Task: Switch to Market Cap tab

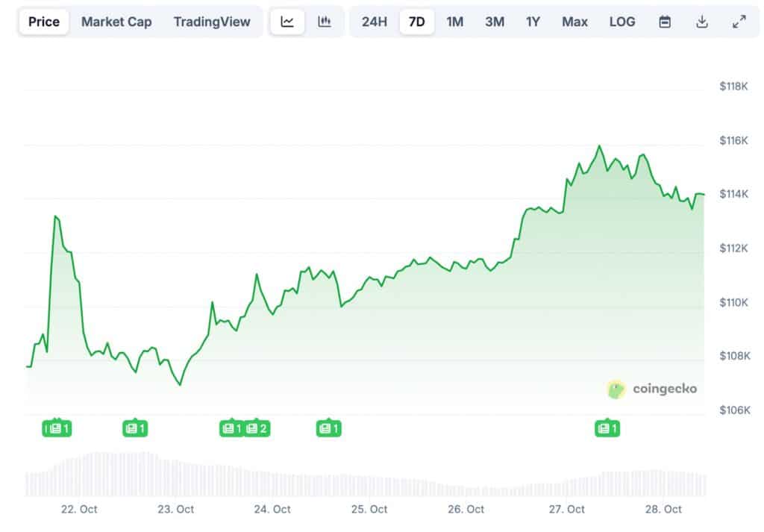Action: point(116,22)
